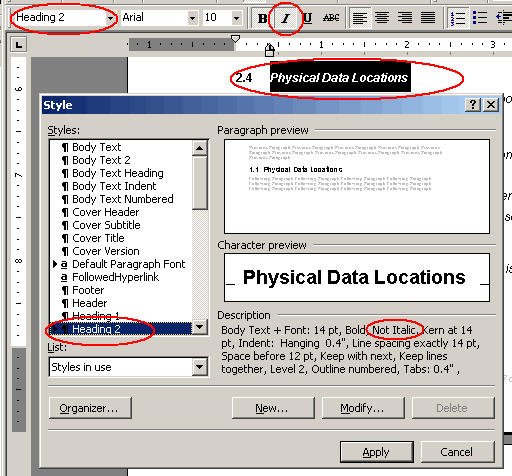Toggle the Bold formatting button
The height and width of the screenshot is (476, 512).
(262, 18)
